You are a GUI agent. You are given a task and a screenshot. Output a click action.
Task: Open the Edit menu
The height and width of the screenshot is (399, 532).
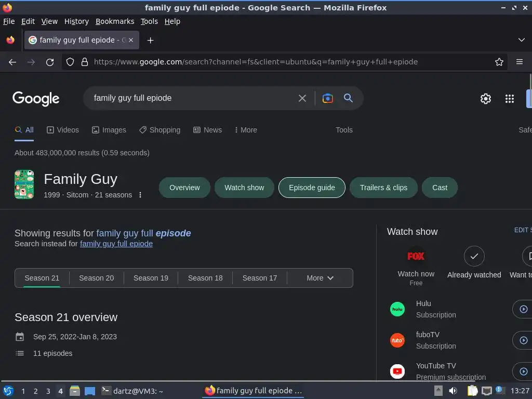pos(28,21)
